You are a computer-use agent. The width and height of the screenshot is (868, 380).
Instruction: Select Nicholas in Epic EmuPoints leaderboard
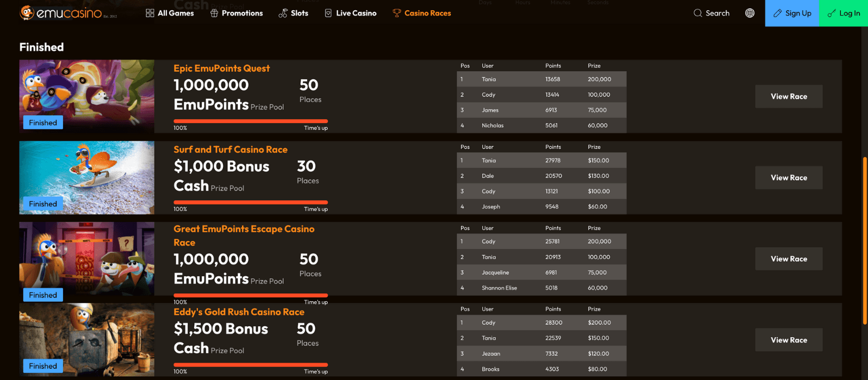coord(493,125)
